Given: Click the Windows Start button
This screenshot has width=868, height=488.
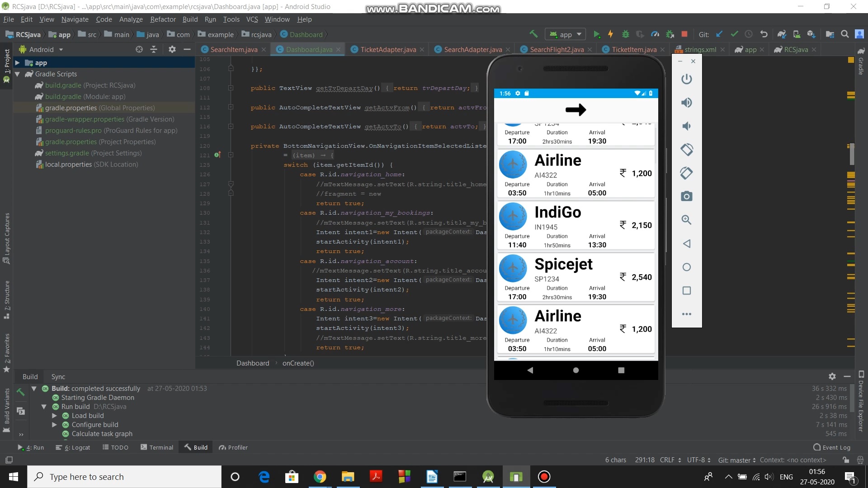Looking at the screenshot, I should [x=14, y=477].
